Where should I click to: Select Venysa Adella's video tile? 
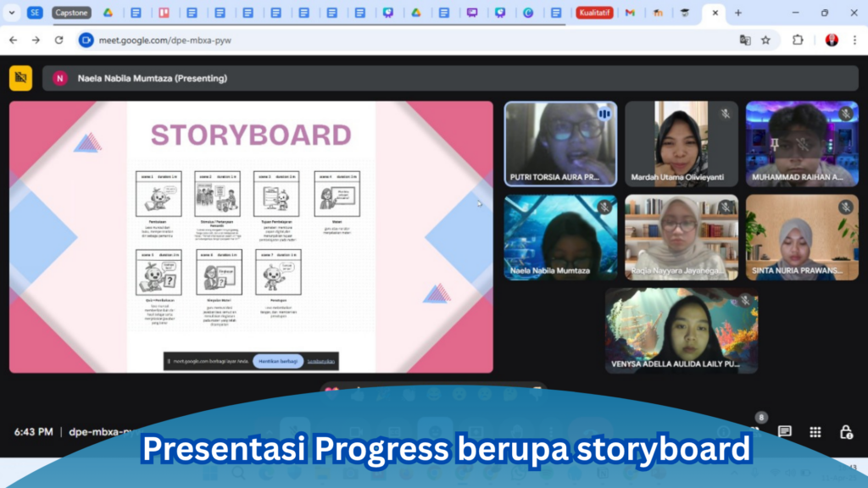(682, 330)
